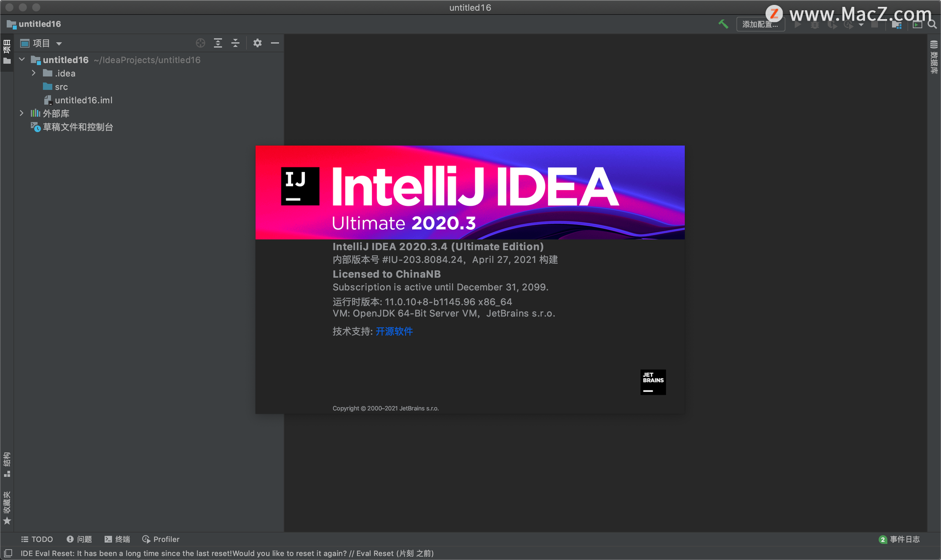Screen dimensions: 941x560
Task: Select the .idea folder in project tree
Action: click(x=149, y=73)
